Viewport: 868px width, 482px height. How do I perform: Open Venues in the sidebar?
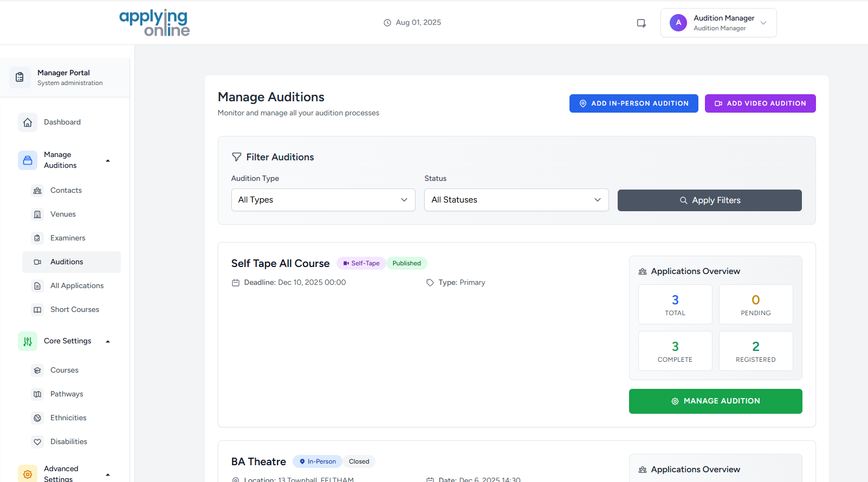click(63, 214)
